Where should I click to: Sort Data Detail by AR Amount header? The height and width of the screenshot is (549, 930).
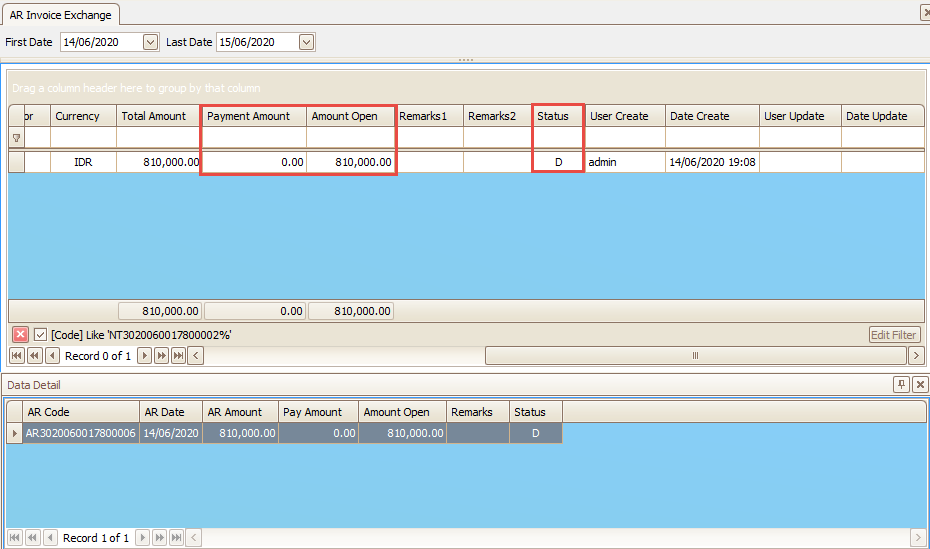[240, 412]
